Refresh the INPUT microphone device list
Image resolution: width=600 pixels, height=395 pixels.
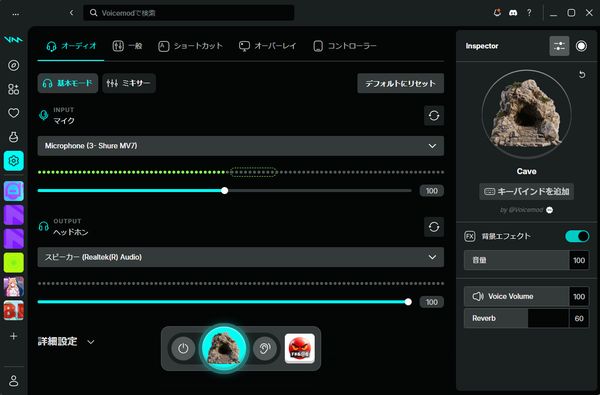(x=434, y=116)
